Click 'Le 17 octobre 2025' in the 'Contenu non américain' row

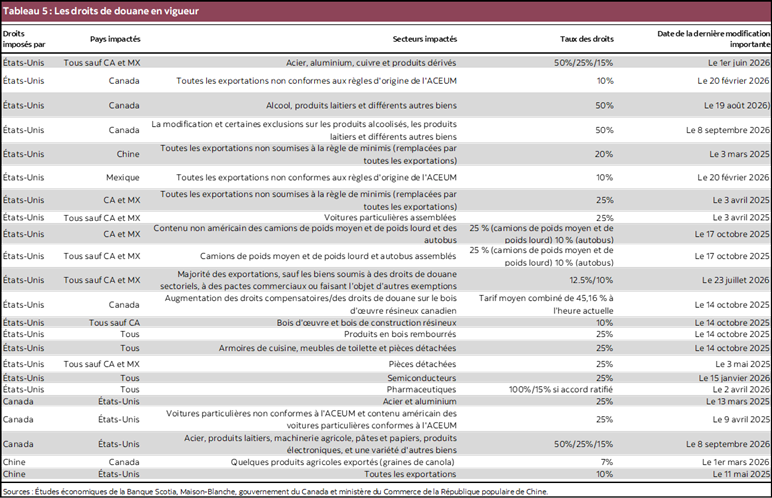click(732, 234)
